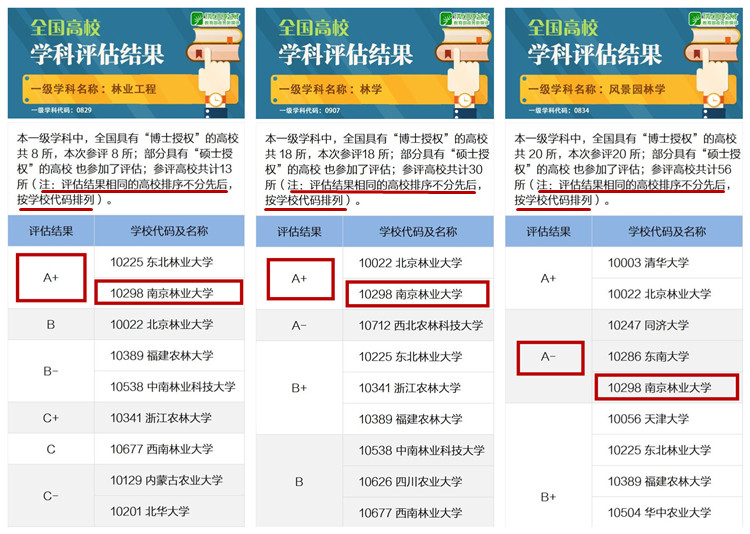The width and height of the screenshot is (750, 534).
Task: Click 学校代码及名称 header in the 林业工程 table
Action: click(x=169, y=231)
